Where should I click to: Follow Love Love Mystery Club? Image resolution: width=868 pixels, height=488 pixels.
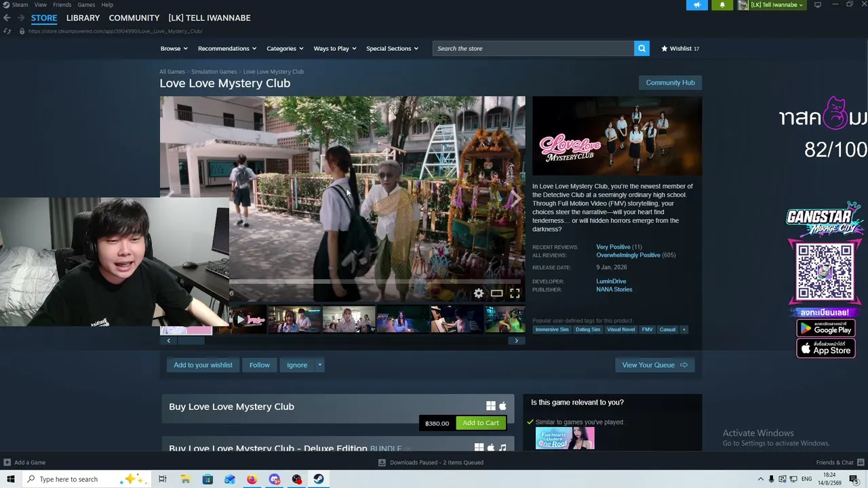click(260, 365)
